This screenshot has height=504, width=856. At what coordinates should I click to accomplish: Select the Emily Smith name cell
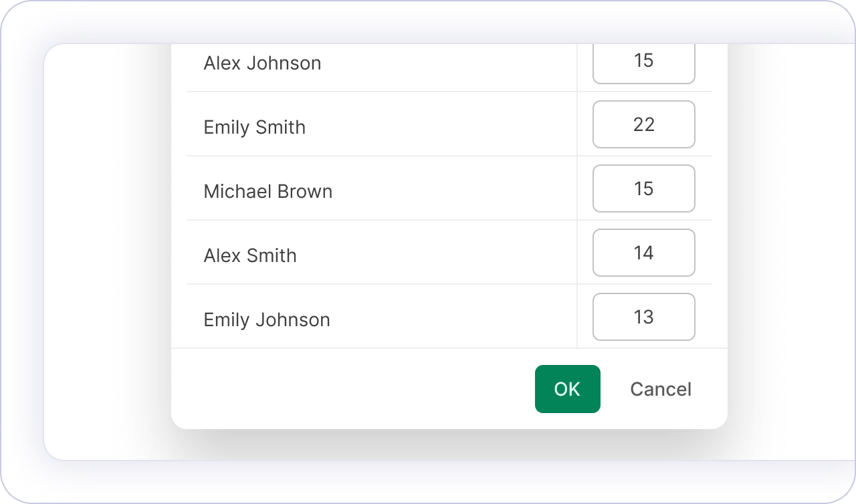pyautogui.click(x=254, y=127)
